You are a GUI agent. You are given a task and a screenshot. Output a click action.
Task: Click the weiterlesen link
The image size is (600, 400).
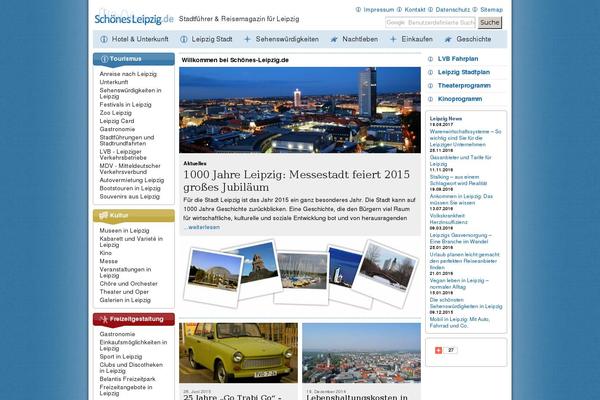click(x=202, y=227)
